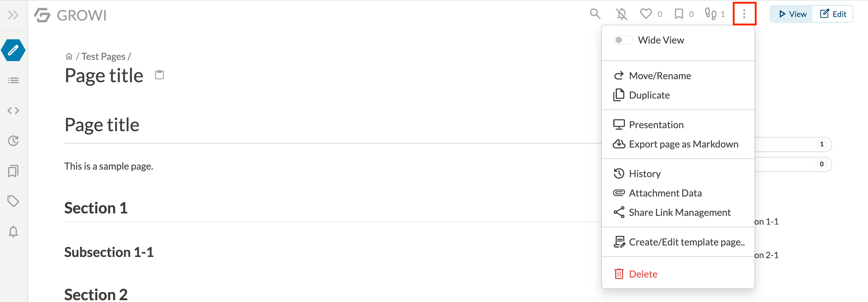Click the Test Pages breadcrumb link
This screenshot has height=302, width=868.
point(103,56)
